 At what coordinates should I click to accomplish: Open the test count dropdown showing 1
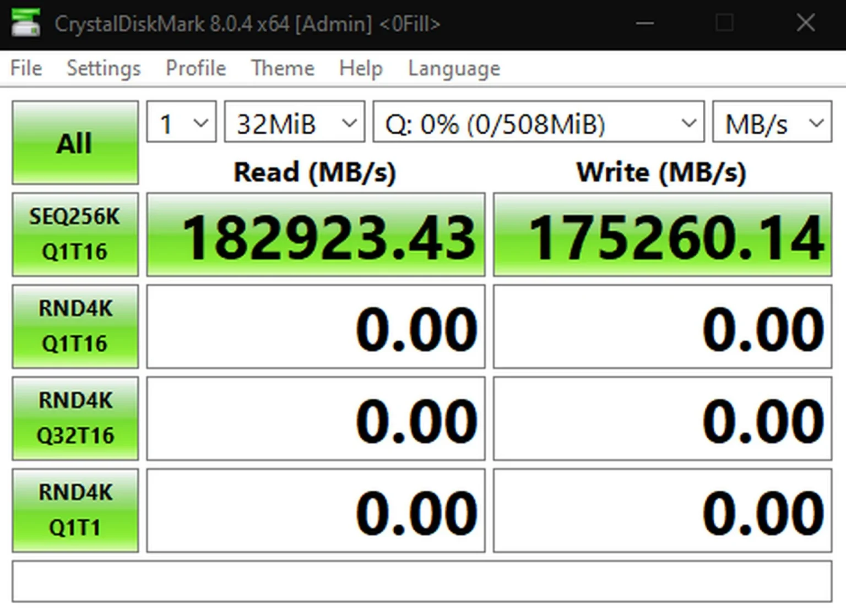click(181, 122)
